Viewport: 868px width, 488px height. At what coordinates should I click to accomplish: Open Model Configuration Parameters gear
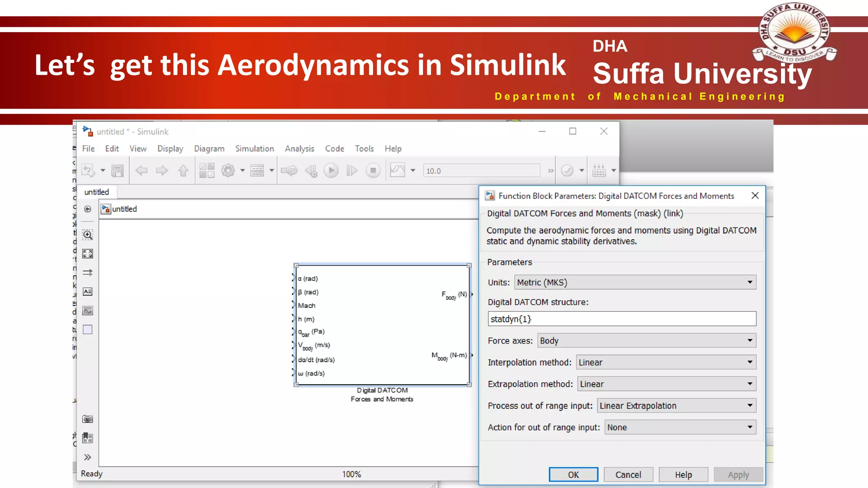coord(228,170)
